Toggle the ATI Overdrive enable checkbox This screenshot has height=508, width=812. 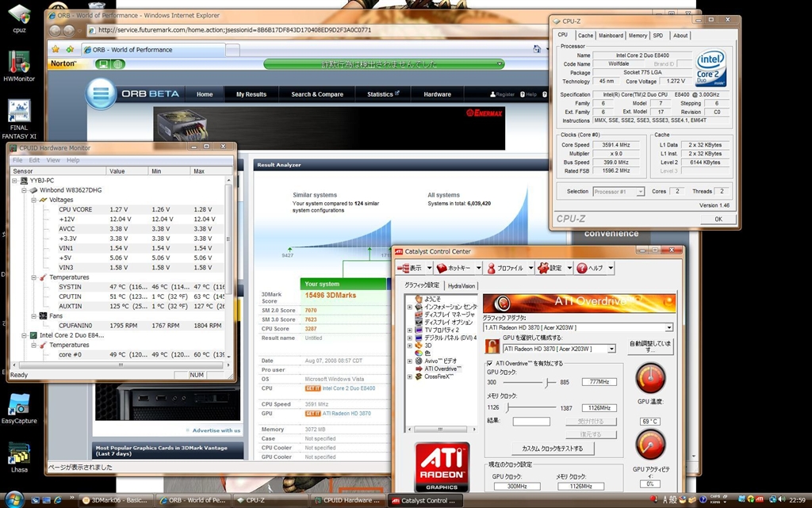pyautogui.click(x=489, y=363)
